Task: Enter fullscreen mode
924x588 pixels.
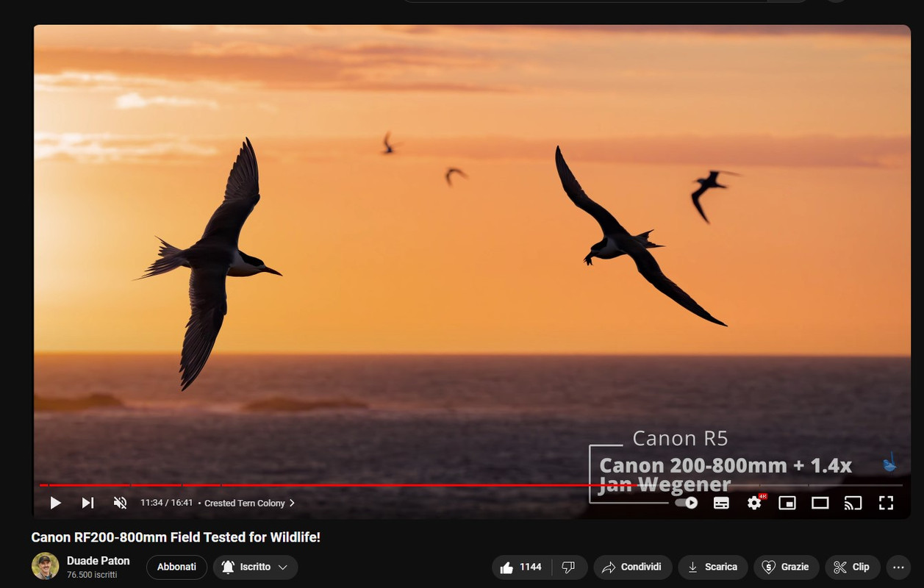Action: tap(887, 503)
